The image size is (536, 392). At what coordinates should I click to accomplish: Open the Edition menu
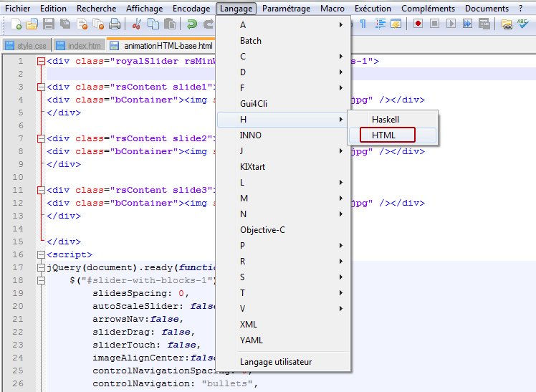pos(53,9)
